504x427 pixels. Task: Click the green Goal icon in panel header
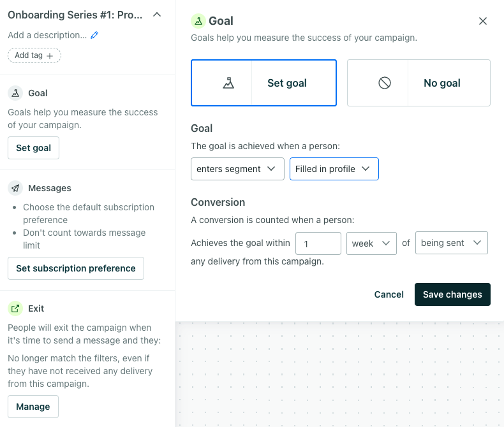click(198, 21)
